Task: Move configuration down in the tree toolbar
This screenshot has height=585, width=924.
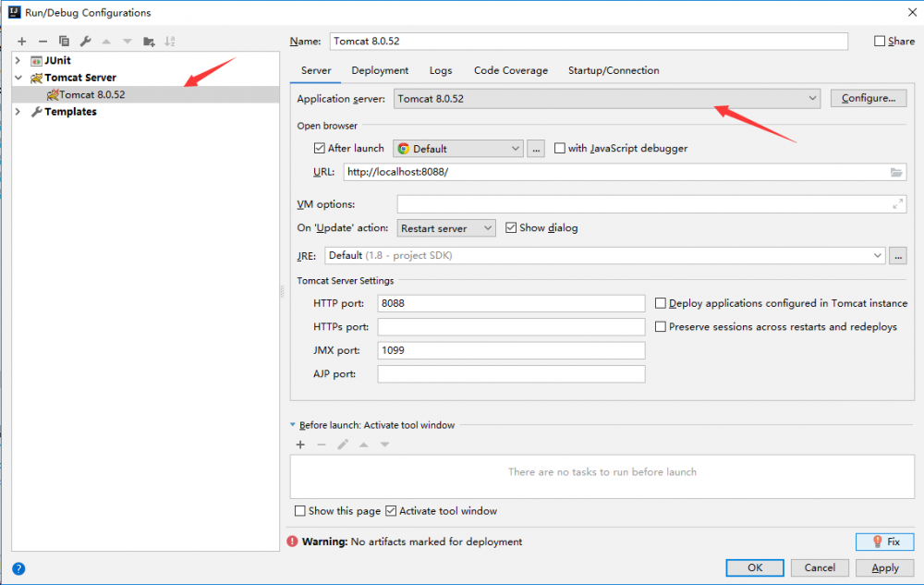Action: [x=128, y=42]
